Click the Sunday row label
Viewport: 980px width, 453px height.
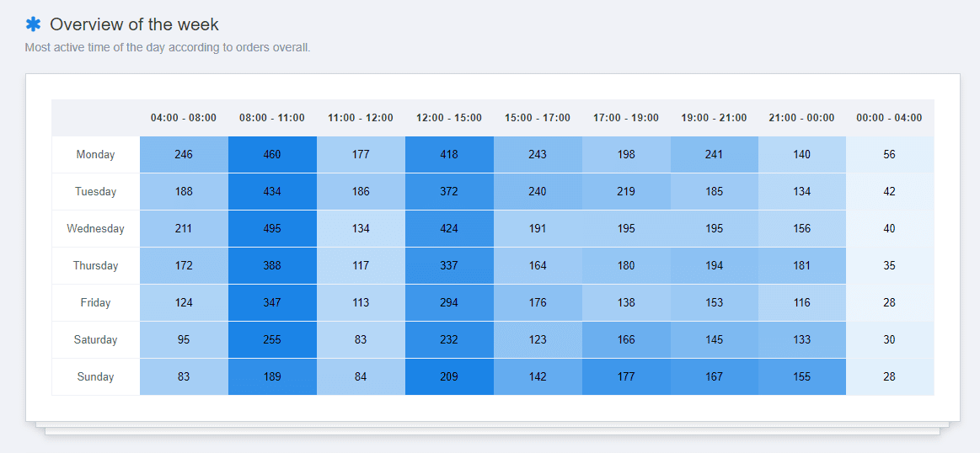point(95,376)
